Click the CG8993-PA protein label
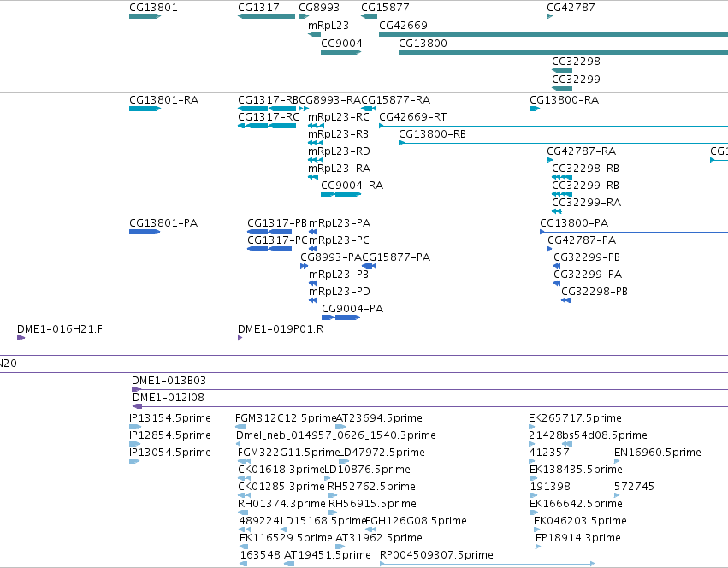The height and width of the screenshot is (568, 728). click(x=331, y=257)
